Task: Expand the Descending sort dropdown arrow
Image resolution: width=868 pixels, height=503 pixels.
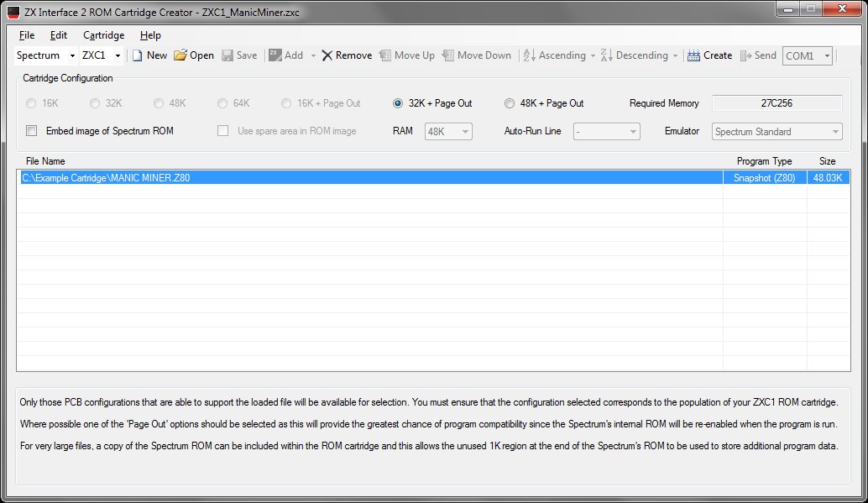Action: tap(675, 55)
